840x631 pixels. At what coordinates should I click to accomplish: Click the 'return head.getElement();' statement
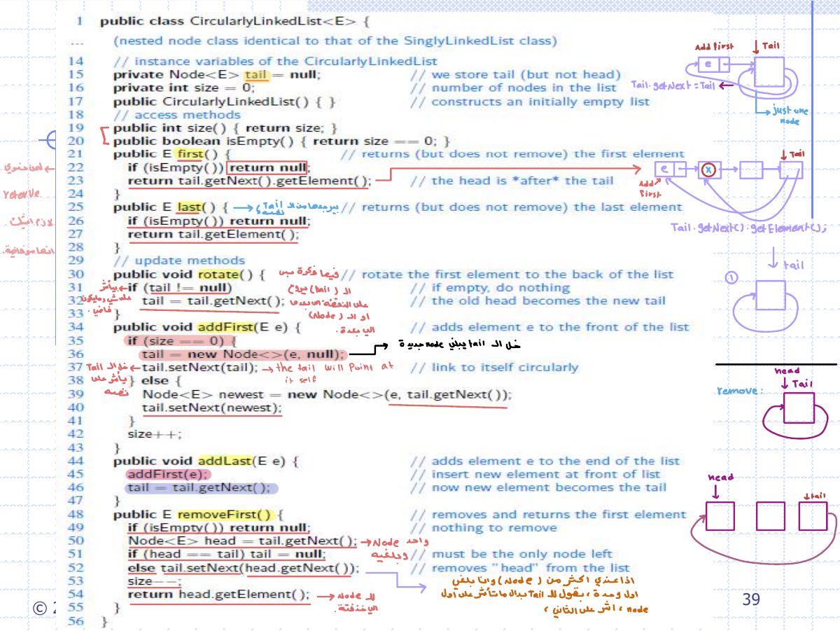coord(218,595)
